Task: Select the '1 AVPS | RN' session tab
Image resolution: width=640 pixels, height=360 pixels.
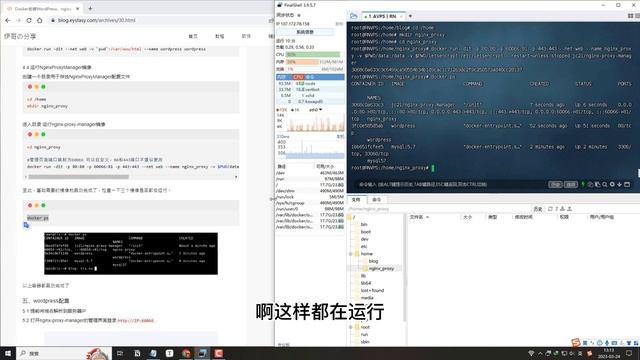Action: (x=383, y=16)
